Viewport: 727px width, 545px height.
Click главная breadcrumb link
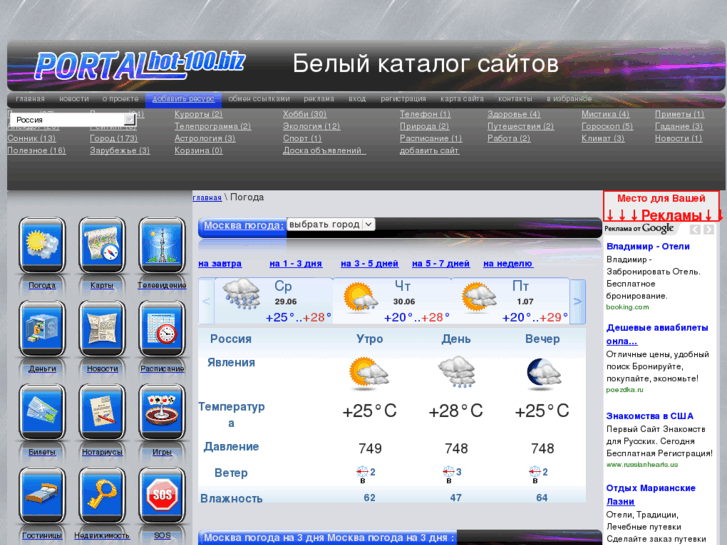tap(207, 198)
